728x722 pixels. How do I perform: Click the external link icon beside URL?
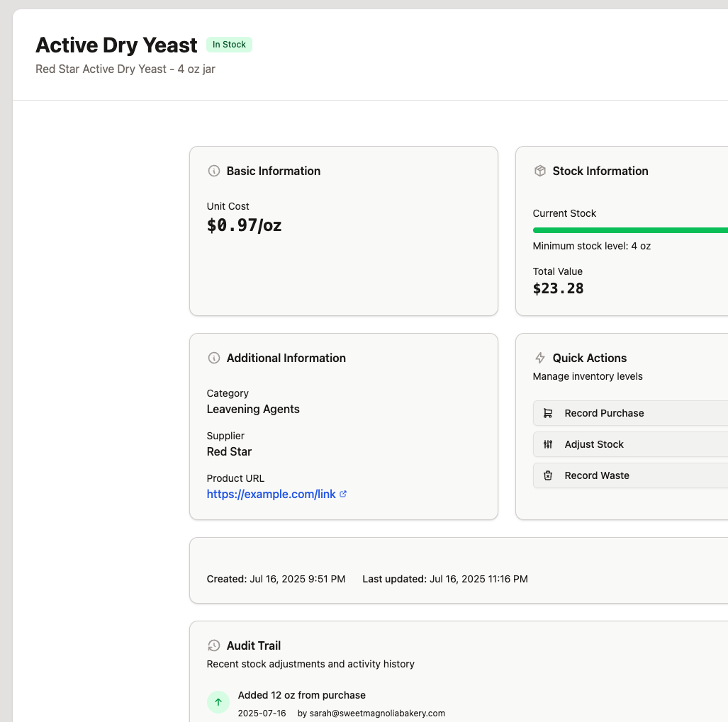[x=343, y=494]
